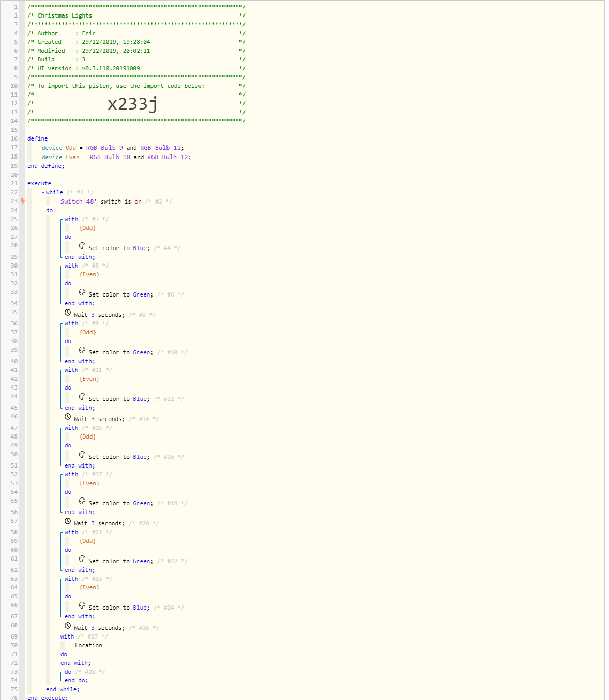Click 'Wait 3 seconds' text of statement #20
This screenshot has height=700, width=609.
point(99,523)
